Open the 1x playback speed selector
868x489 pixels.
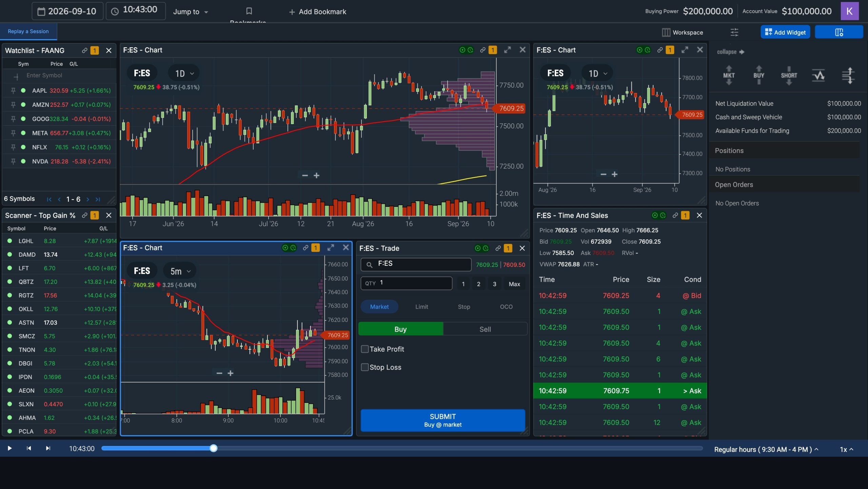[x=847, y=449]
